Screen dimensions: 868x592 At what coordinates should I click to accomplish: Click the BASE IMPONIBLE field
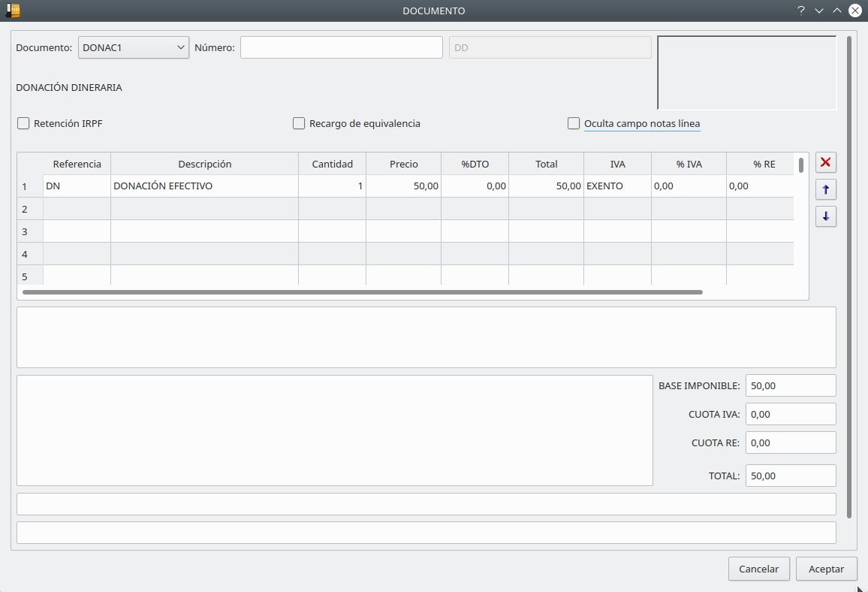click(791, 385)
